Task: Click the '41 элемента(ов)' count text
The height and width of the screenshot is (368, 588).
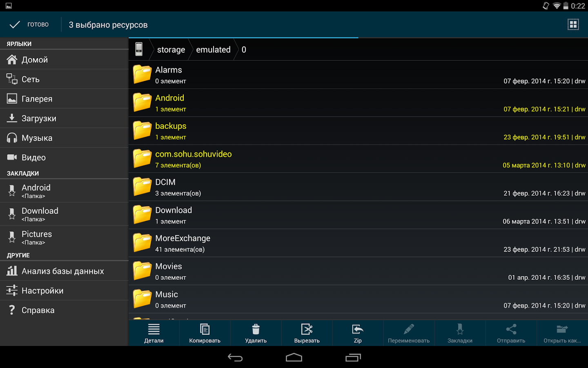Action: [180, 249]
